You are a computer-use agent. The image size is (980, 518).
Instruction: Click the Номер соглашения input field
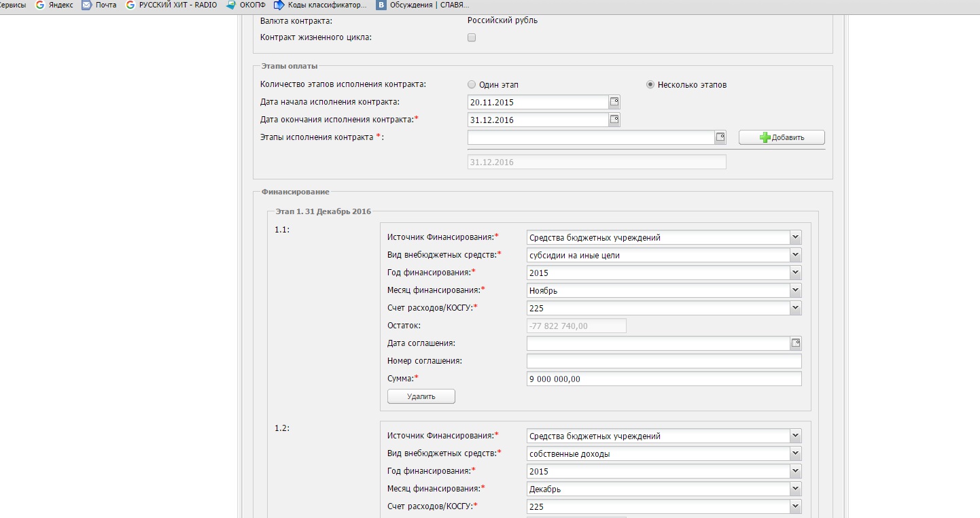pos(664,361)
